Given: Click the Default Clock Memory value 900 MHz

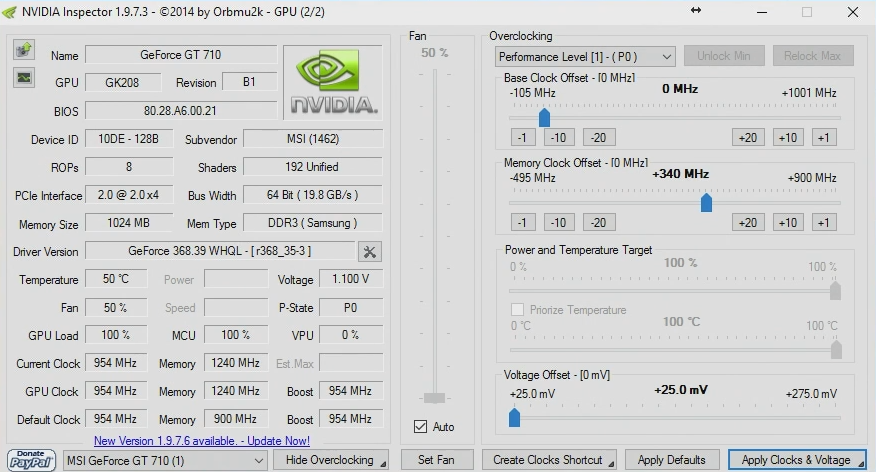Looking at the screenshot, I should tap(236, 419).
